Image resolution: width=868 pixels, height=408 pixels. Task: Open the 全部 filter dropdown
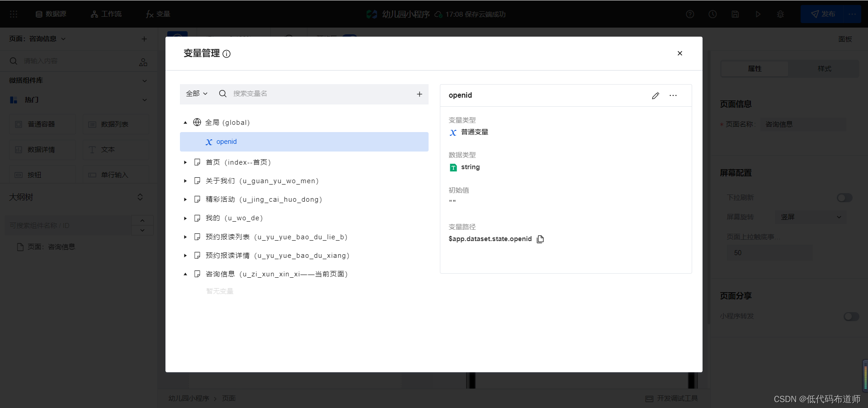pyautogui.click(x=197, y=94)
